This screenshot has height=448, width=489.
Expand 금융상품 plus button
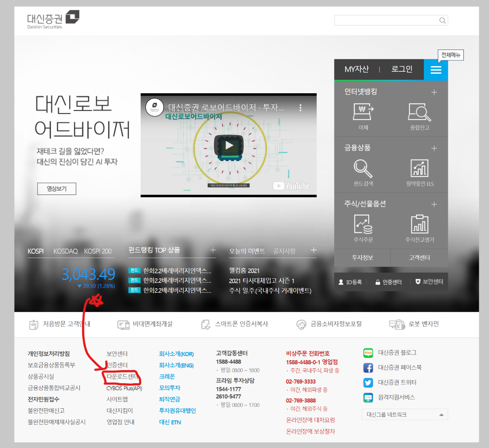coord(434,148)
